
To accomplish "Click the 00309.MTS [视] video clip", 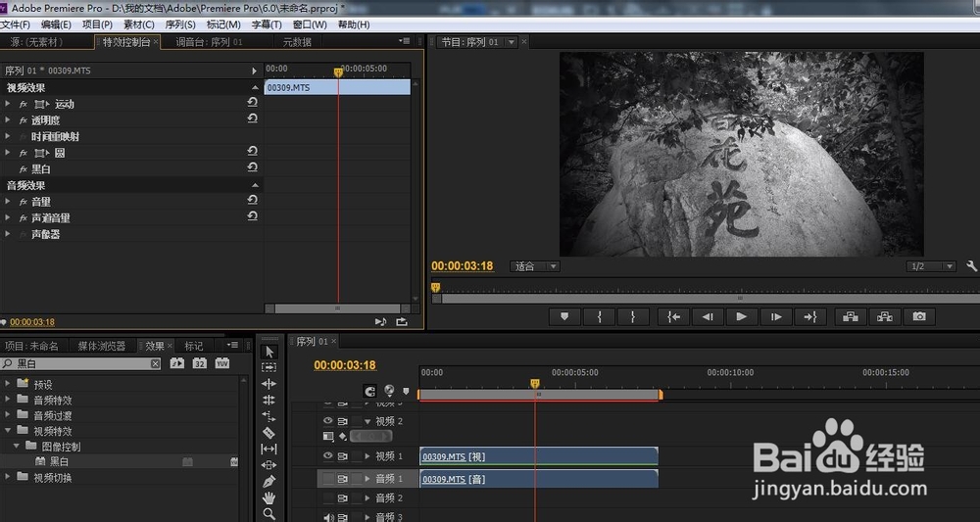I will pos(539,456).
